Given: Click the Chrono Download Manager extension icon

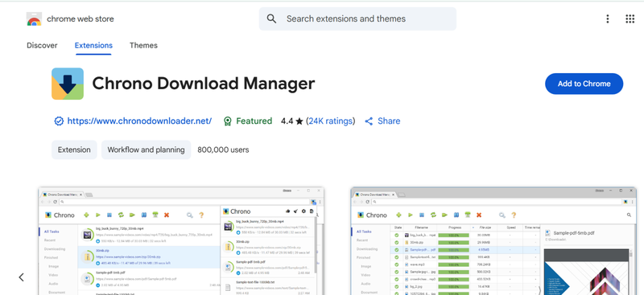Looking at the screenshot, I should click(x=68, y=84).
